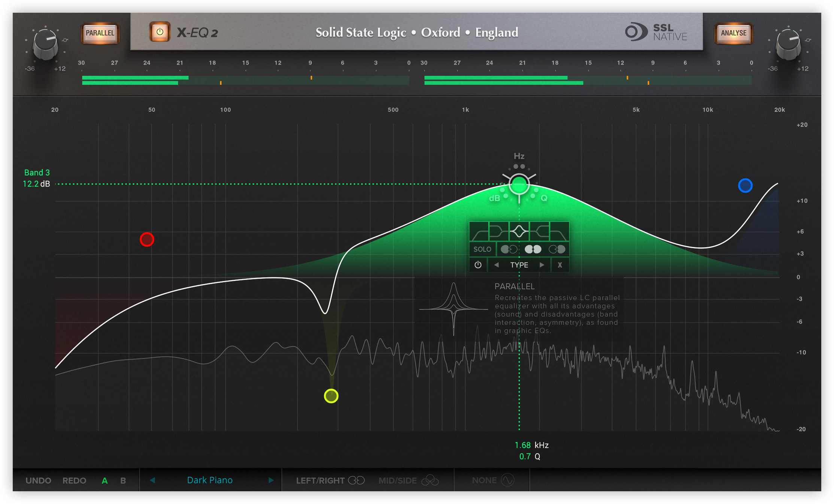Toggle the ANALYSE button

click(x=733, y=33)
